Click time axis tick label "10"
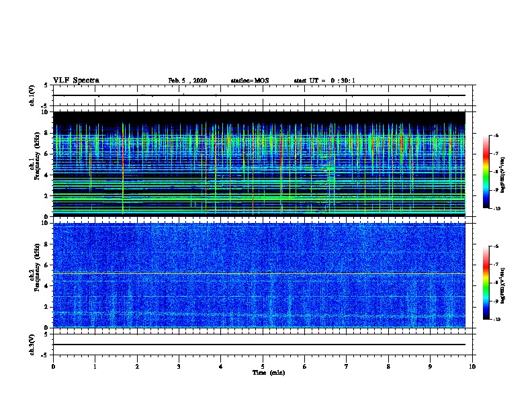Viewport: 532px width, 411px height. click(472, 367)
